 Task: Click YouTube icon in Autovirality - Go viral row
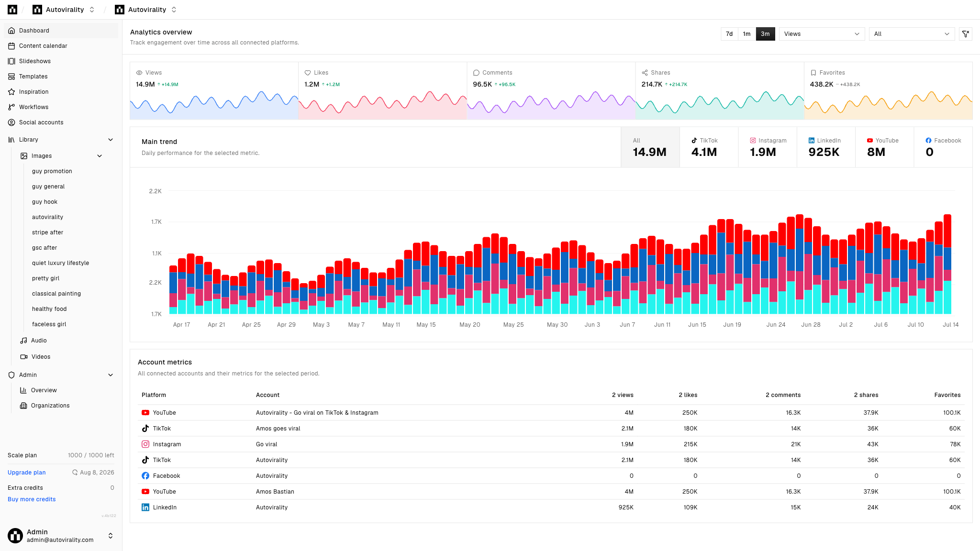[x=145, y=413]
